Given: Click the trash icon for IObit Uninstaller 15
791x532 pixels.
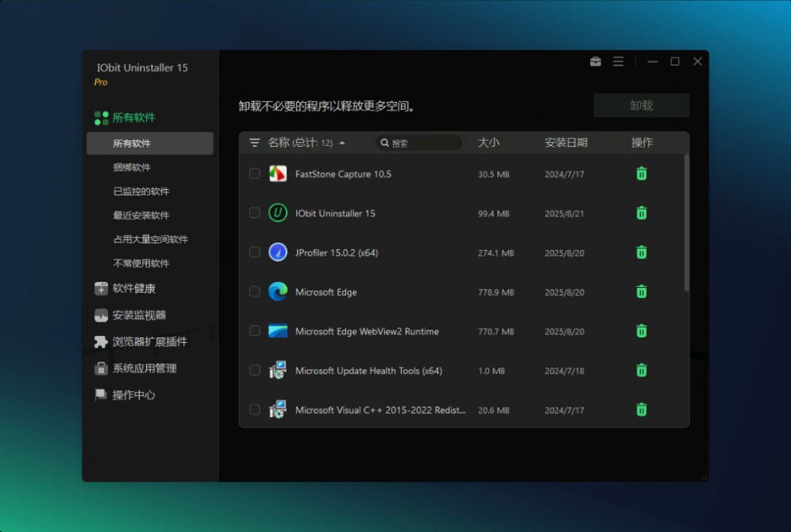Looking at the screenshot, I should click(x=641, y=213).
